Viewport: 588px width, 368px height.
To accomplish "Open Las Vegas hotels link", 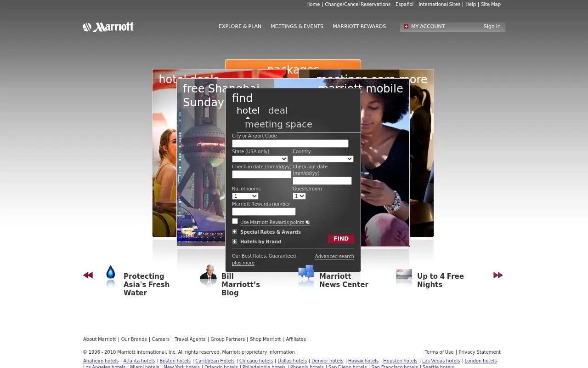I will 441,361.
